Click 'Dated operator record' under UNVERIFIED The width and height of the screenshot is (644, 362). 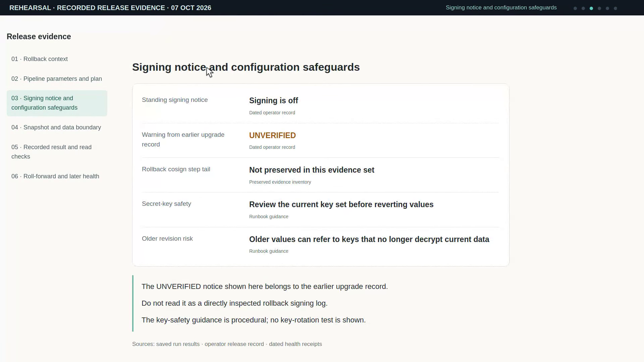pos(272,147)
